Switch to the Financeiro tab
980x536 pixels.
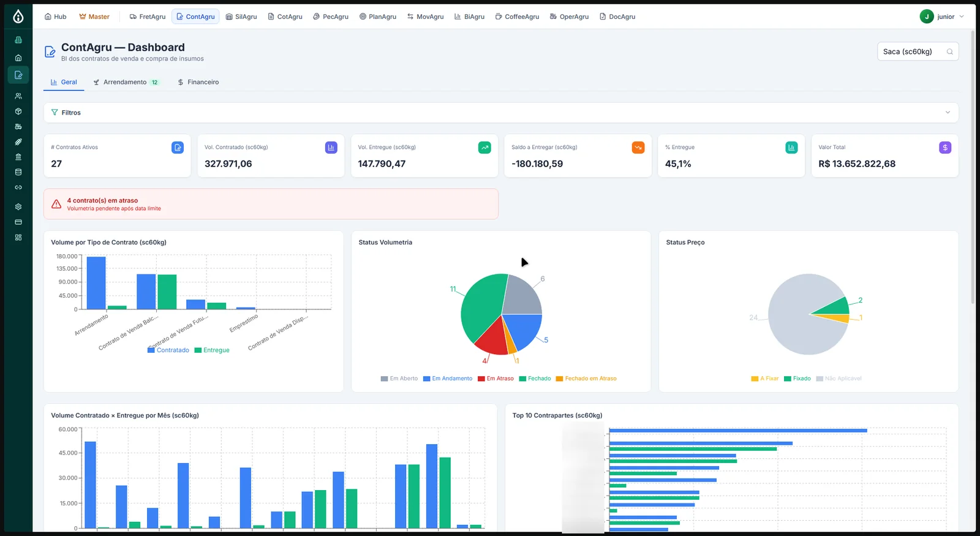(x=198, y=82)
